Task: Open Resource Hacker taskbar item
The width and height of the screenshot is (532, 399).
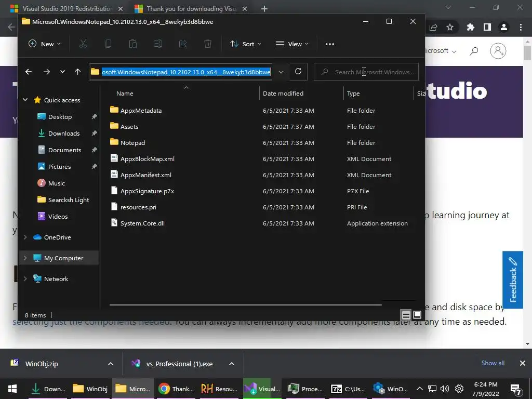Action: coord(219,389)
